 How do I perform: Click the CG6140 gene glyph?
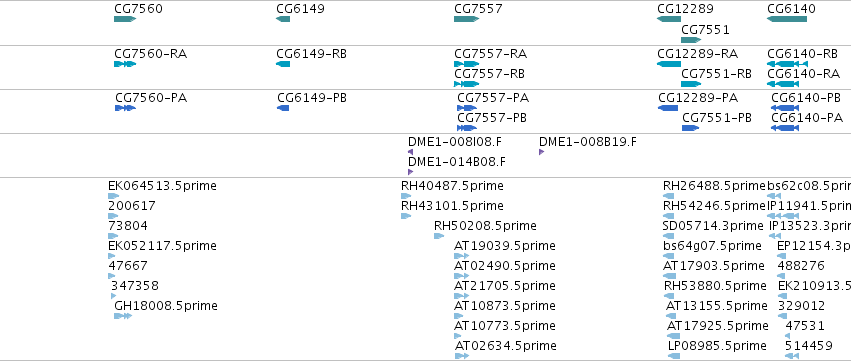coord(787,19)
